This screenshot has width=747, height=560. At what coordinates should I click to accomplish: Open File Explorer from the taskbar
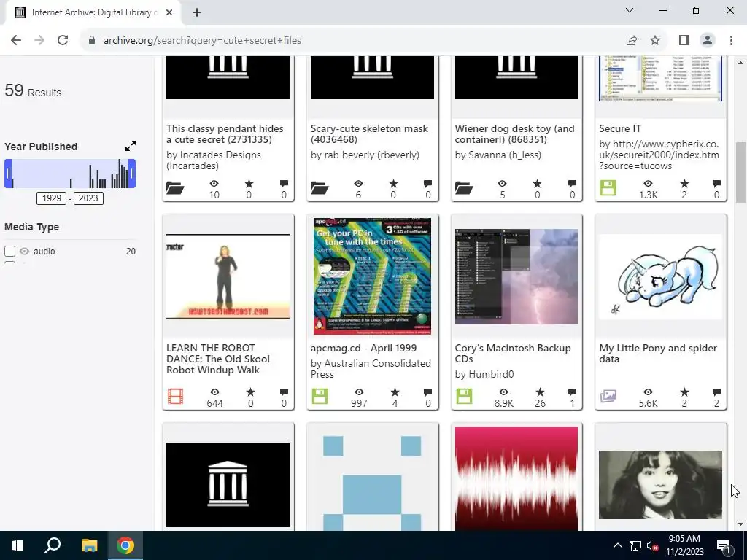[89, 545]
